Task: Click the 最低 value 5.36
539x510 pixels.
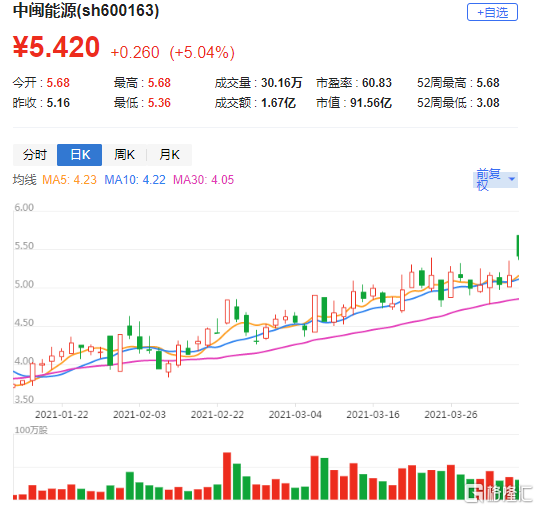Action: (159, 103)
